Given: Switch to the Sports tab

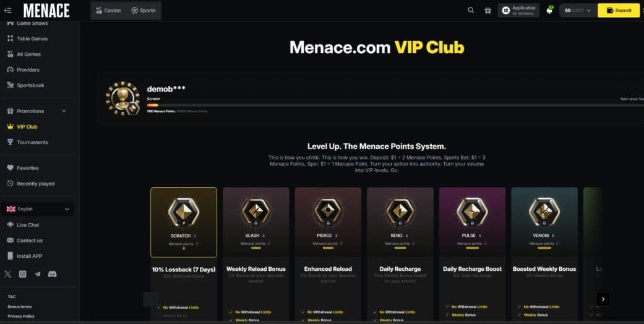Looking at the screenshot, I should [143, 11].
